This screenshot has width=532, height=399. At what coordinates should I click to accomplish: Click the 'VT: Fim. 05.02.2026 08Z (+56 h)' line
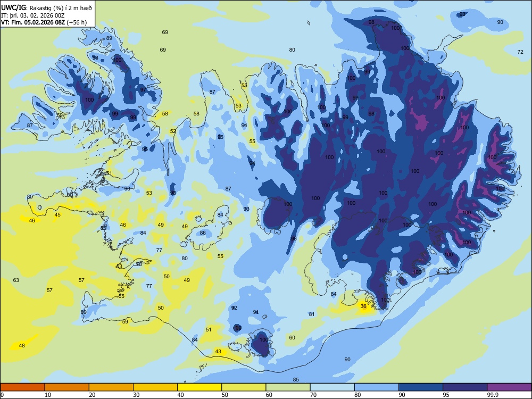click(x=44, y=22)
